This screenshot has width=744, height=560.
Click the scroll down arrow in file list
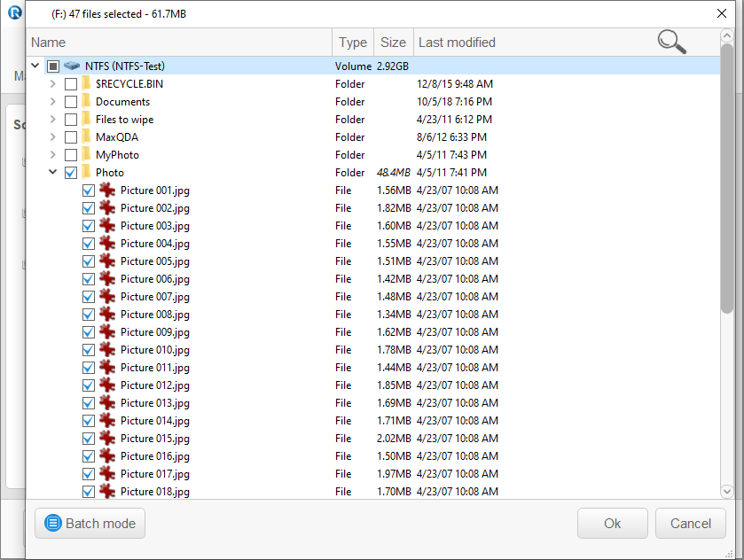coord(727,491)
